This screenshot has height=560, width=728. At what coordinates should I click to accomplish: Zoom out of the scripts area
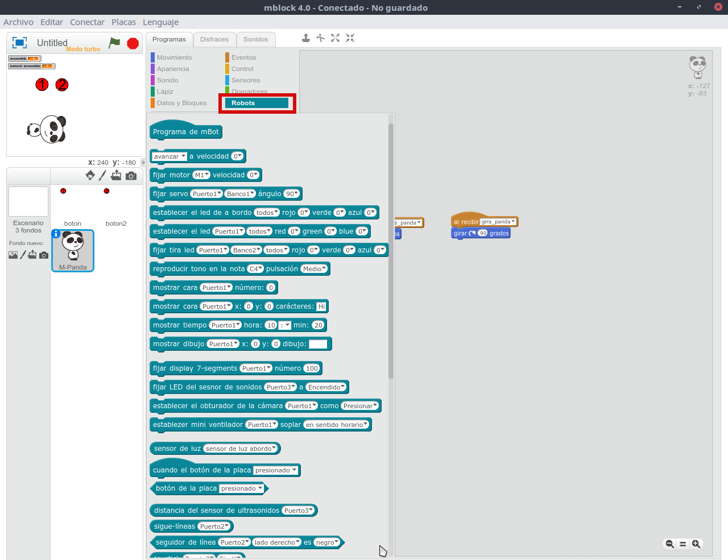tap(669, 544)
